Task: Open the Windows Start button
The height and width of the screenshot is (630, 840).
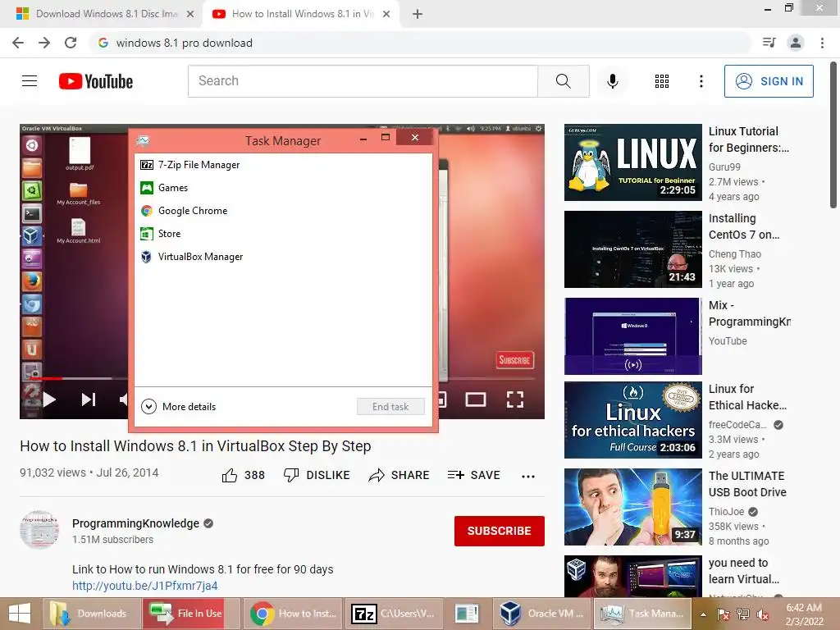Action: [x=20, y=614]
